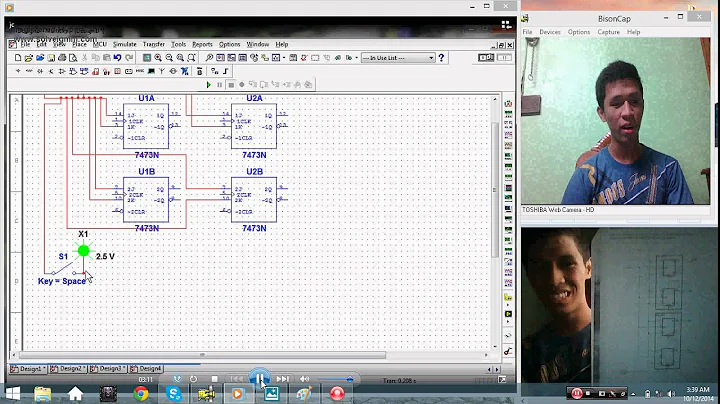Image resolution: width=720 pixels, height=404 pixels.
Task: Toggle video player repeat
Action: [193, 379]
